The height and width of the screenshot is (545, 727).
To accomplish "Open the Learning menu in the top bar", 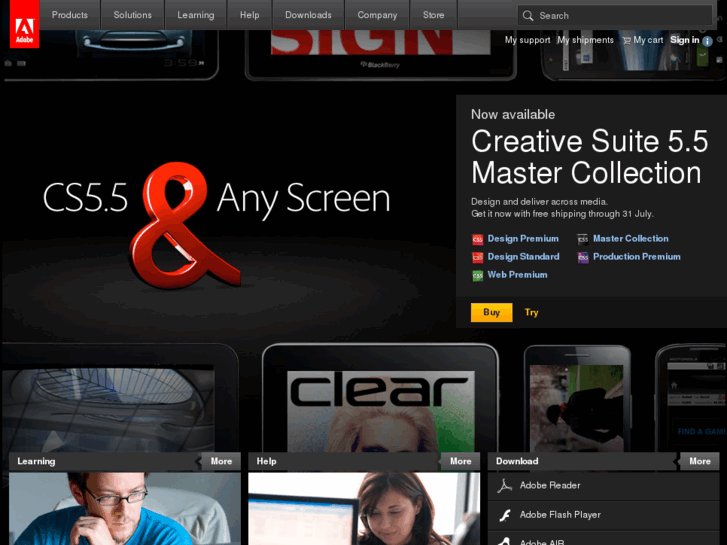I will coord(196,15).
